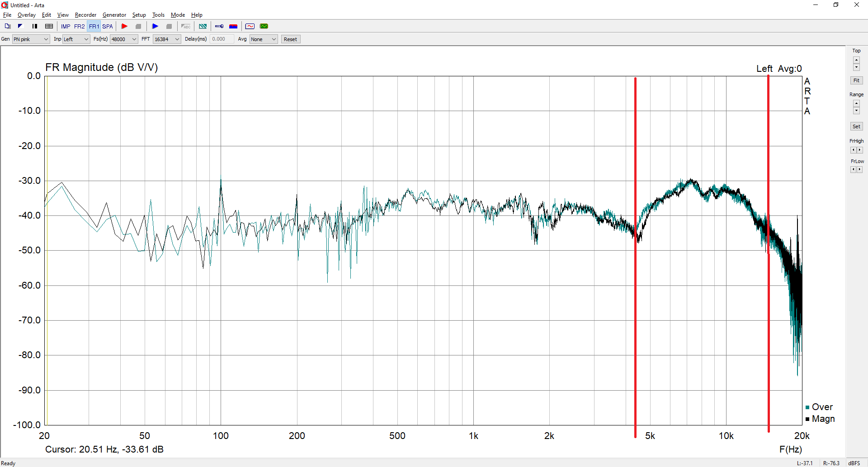
Task: Click the Reset button
Action: coord(290,39)
